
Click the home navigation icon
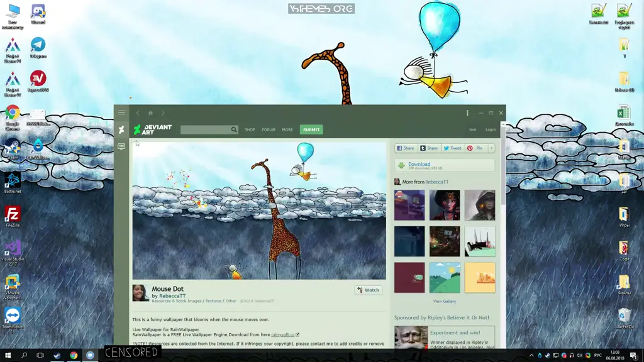coord(150,113)
